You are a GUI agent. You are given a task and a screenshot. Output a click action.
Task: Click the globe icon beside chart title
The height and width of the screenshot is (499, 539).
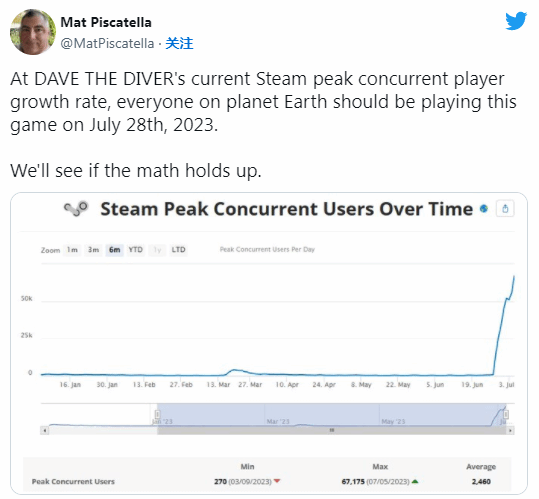point(484,208)
